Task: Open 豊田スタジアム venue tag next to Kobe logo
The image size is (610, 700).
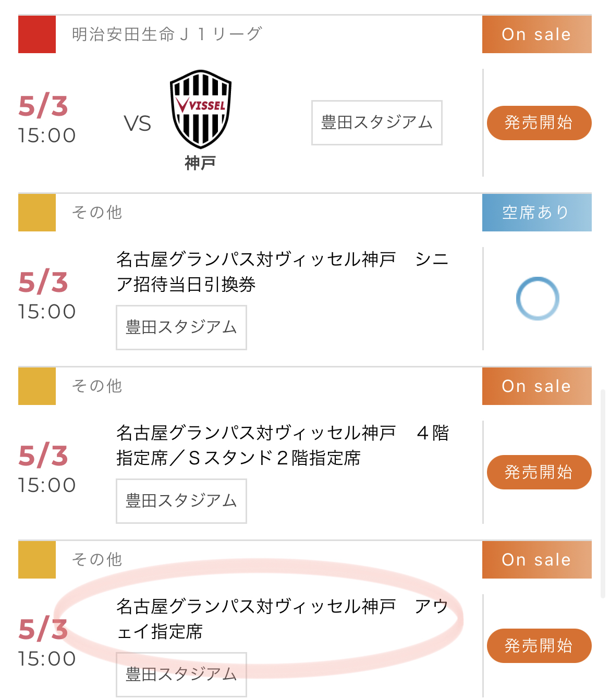Action: [x=376, y=123]
